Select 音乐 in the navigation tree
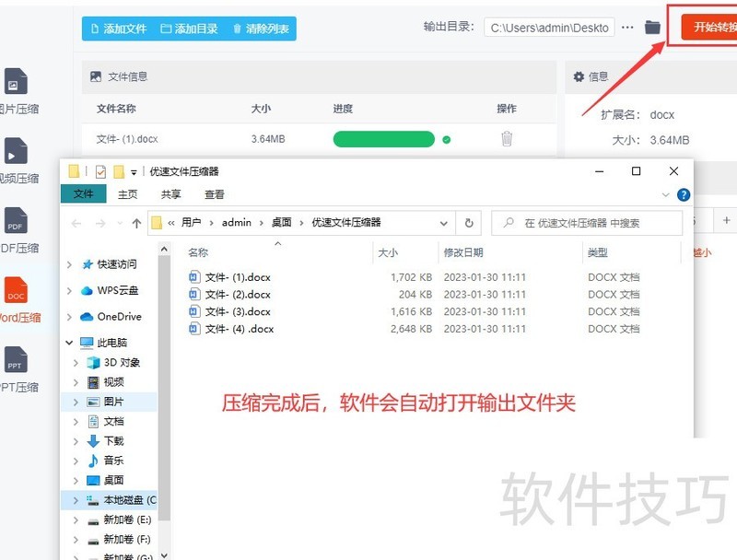The width and height of the screenshot is (737, 560). [x=113, y=461]
